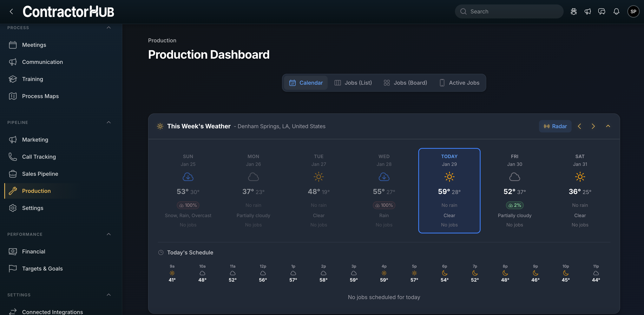Collapse the PIPELINE sidebar section
Image resolution: width=644 pixels, height=315 pixels.
108,122
